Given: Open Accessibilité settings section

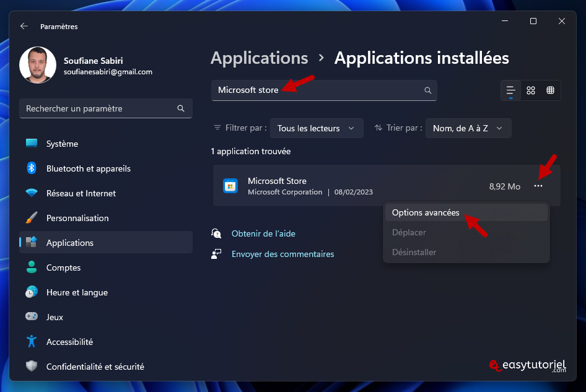Looking at the screenshot, I should tap(106, 342).
